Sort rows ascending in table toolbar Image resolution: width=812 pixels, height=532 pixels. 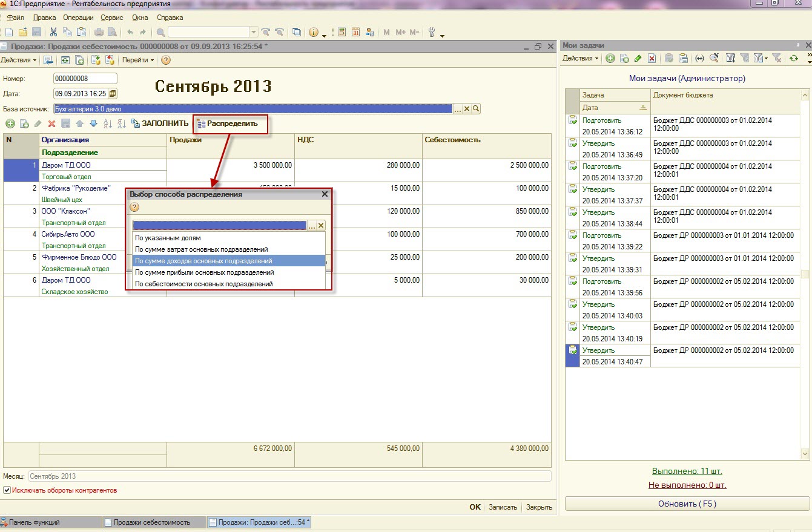[108, 123]
